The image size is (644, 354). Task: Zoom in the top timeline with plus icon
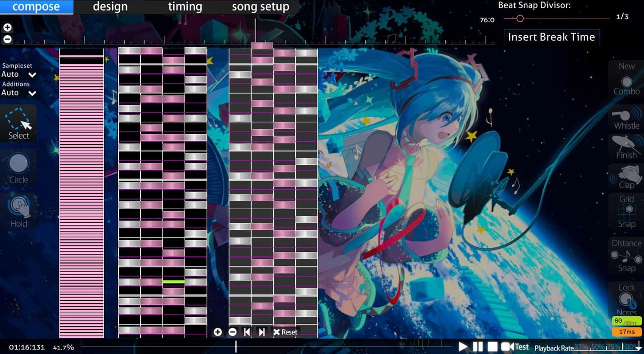[7, 28]
